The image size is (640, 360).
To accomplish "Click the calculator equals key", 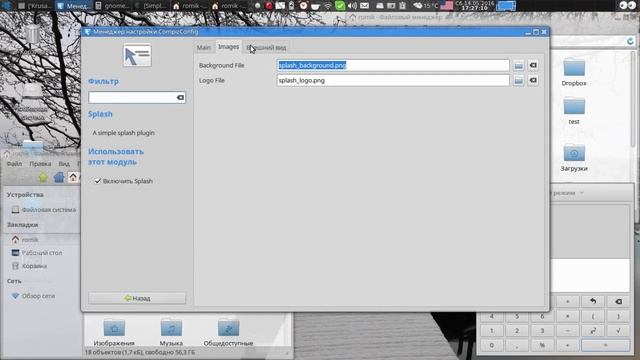I will click(605, 345).
